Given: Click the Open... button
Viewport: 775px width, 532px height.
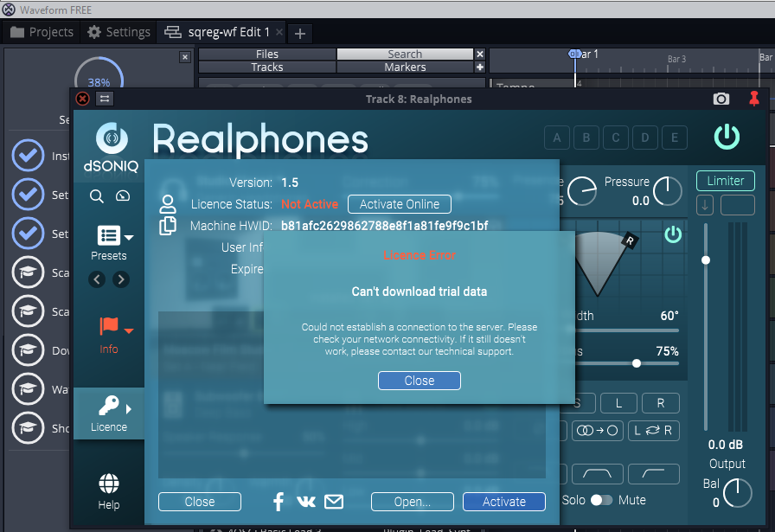Looking at the screenshot, I should pyautogui.click(x=413, y=502).
